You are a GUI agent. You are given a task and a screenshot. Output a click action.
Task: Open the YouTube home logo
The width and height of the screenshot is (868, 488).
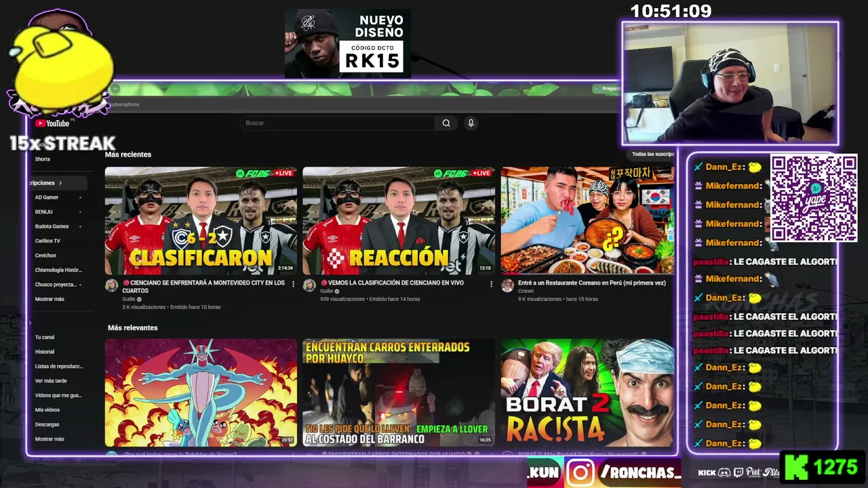click(52, 123)
